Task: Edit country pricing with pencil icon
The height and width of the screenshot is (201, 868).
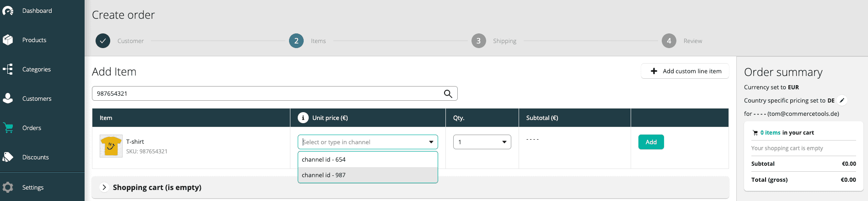Action: pos(842,100)
